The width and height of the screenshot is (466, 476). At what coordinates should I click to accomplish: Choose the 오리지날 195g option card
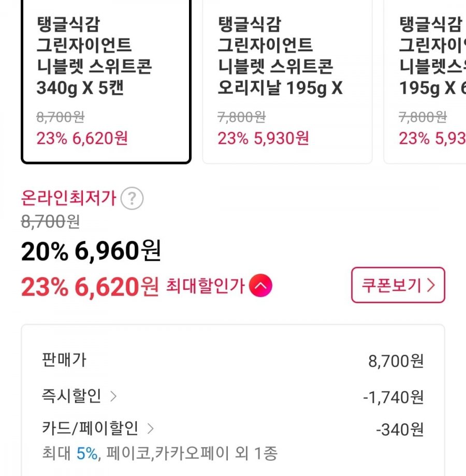[287, 80]
